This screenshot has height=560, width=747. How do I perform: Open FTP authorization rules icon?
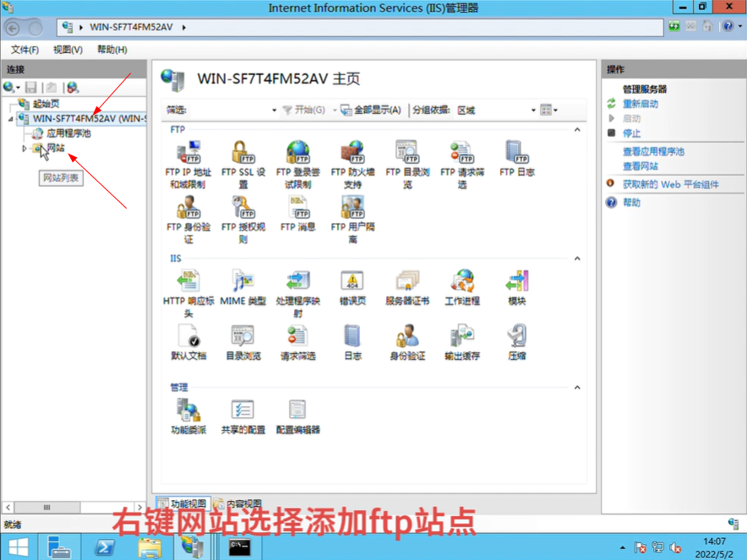243,219
